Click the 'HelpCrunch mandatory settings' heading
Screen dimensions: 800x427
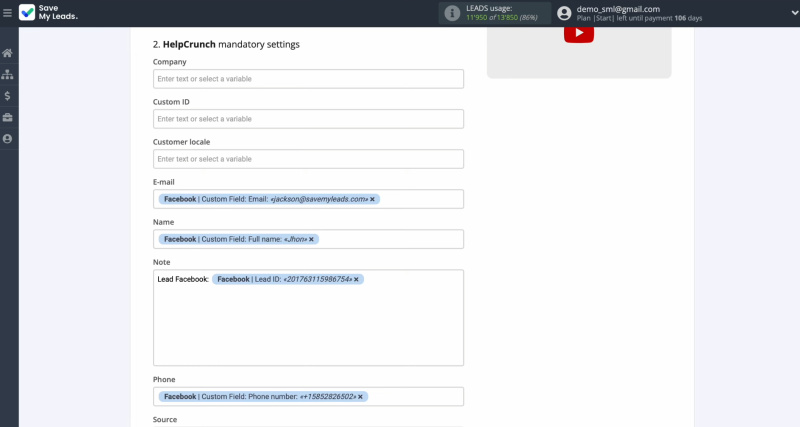pos(226,44)
